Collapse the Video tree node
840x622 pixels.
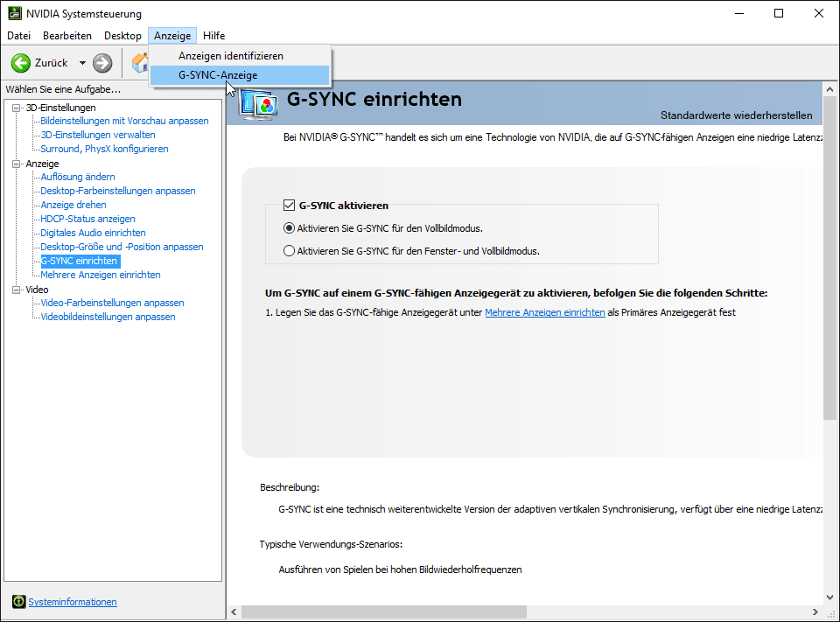pos(17,290)
